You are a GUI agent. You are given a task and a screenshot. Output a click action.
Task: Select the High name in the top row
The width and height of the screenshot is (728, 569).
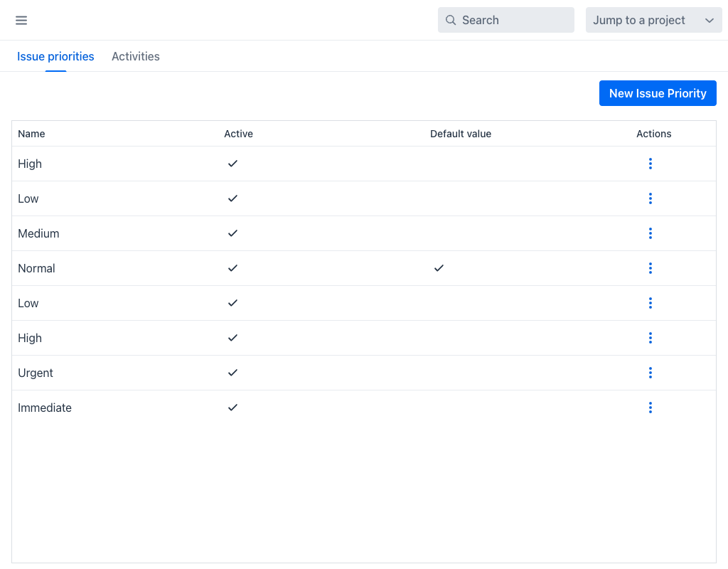click(30, 164)
